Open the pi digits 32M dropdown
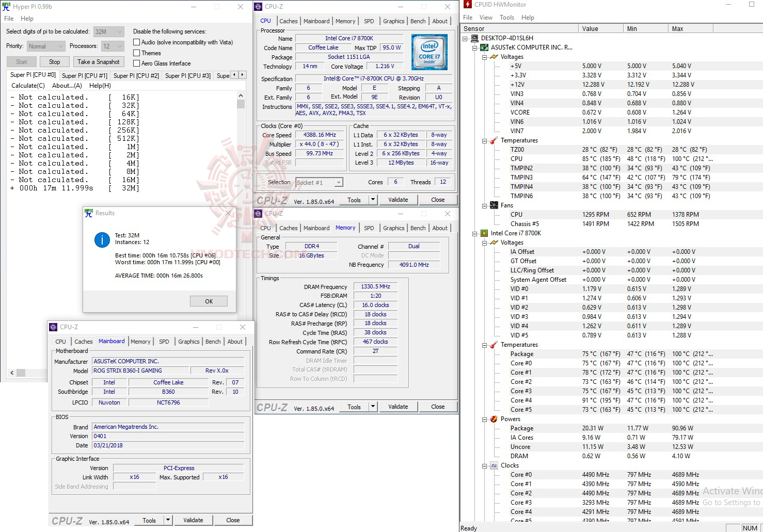Viewport: 763px width, 532px height. 108,31
